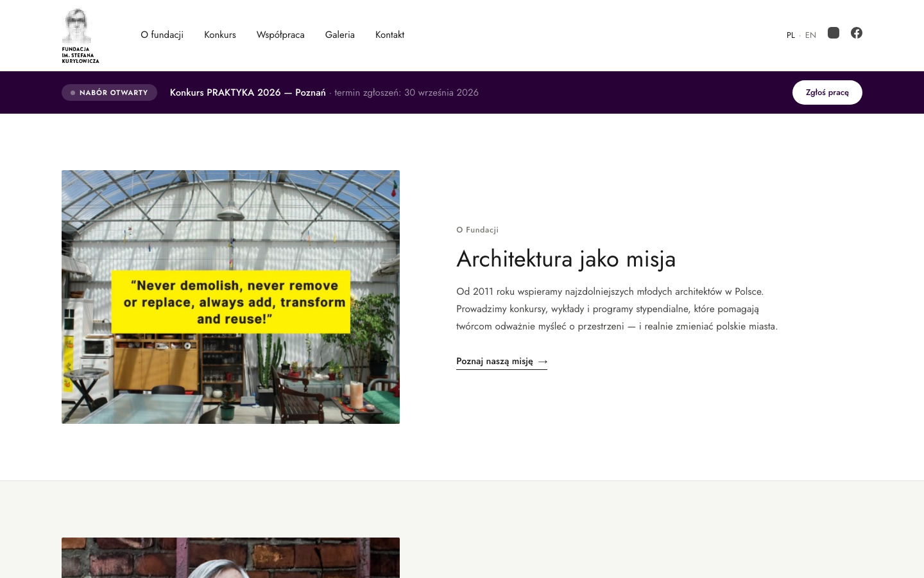Click paragraph starting Od 2011 roku
This screenshot has height=578, width=924.
617,309
